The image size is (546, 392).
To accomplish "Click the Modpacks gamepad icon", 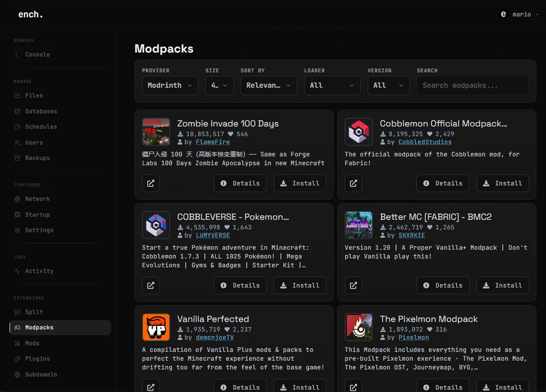I will (17, 328).
